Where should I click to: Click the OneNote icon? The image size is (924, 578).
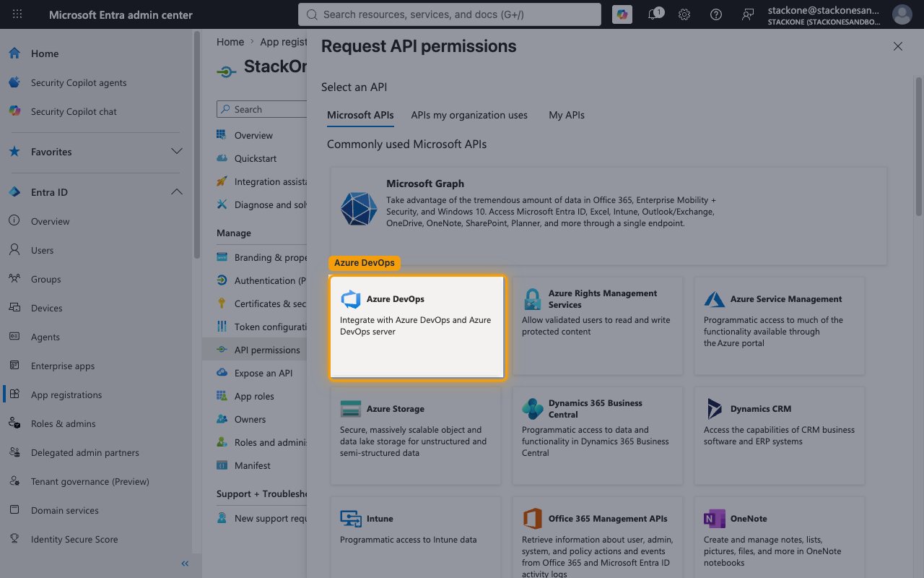pos(715,519)
